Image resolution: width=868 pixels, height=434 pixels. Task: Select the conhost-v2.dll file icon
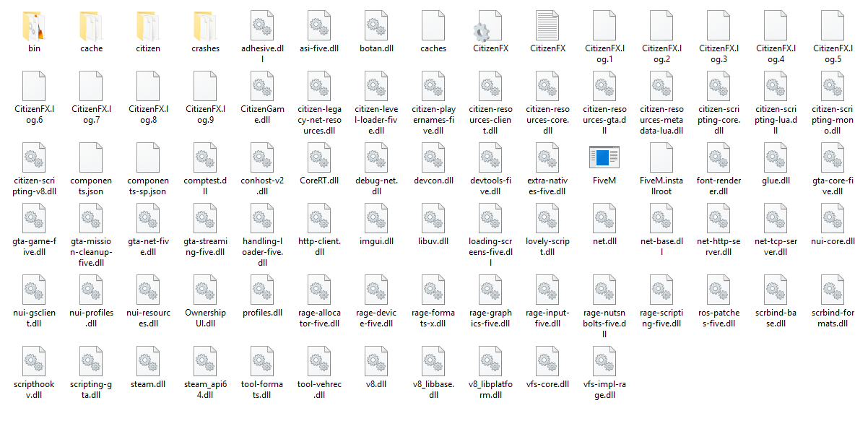click(263, 157)
